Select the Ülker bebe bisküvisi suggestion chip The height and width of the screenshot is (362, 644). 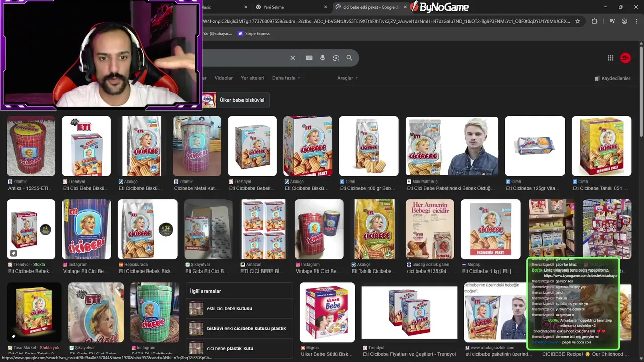coord(235,100)
